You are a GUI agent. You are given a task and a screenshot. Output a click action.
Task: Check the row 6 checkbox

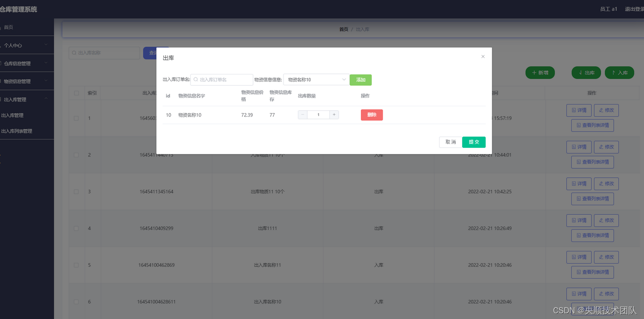pyautogui.click(x=76, y=302)
